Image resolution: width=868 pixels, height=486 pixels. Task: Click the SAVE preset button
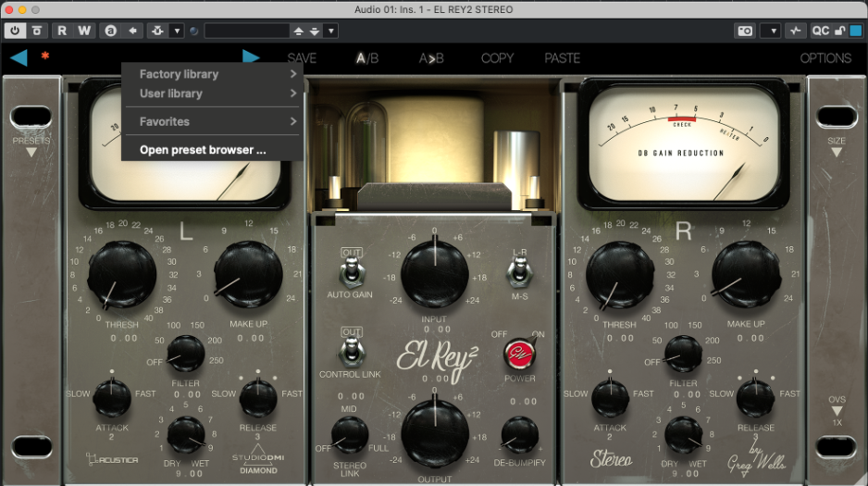(x=302, y=58)
